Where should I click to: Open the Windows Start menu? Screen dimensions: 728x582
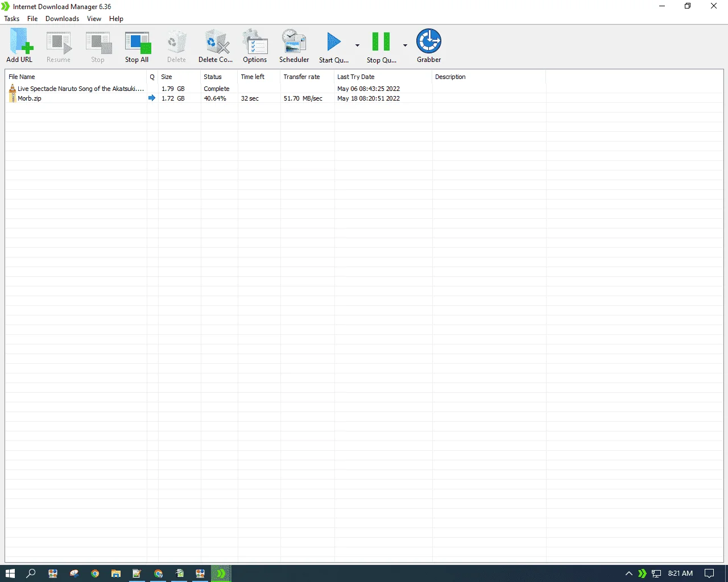pos(10,573)
